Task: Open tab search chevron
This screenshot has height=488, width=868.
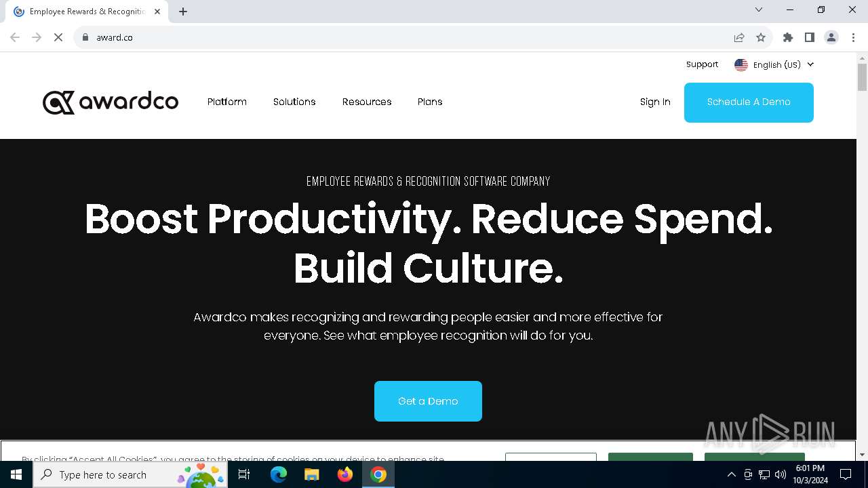Action: 759,9
